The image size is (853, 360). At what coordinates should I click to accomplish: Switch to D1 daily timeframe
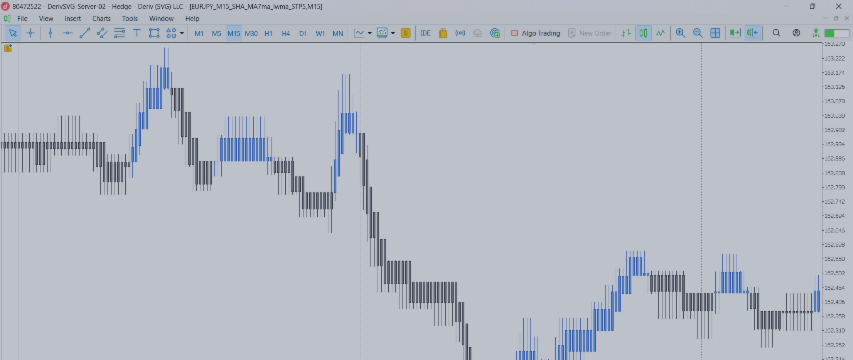click(x=303, y=33)
